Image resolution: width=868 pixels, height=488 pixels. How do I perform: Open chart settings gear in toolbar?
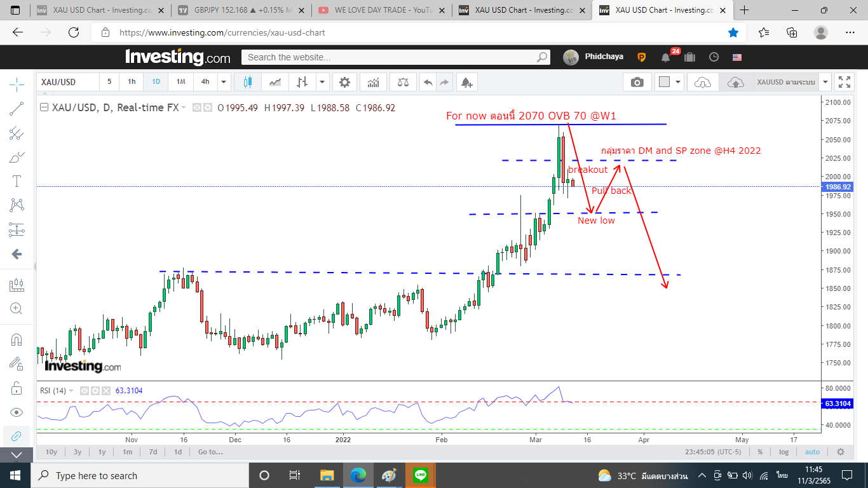344,82
